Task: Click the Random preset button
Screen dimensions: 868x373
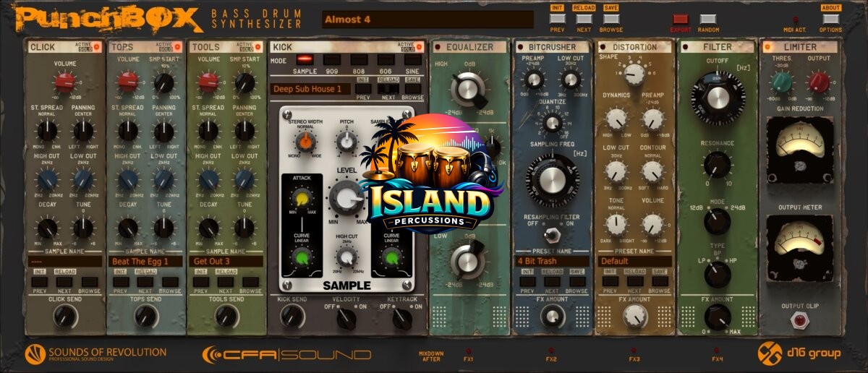Action: [x=708, y=20]
